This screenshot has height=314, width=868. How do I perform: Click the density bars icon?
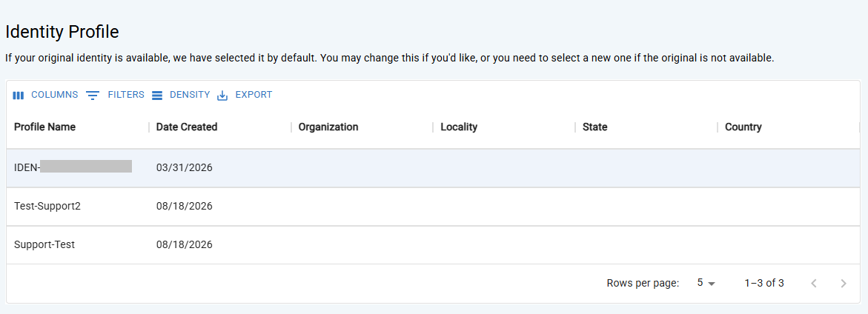pyautogui.click(x=157, y=95)
